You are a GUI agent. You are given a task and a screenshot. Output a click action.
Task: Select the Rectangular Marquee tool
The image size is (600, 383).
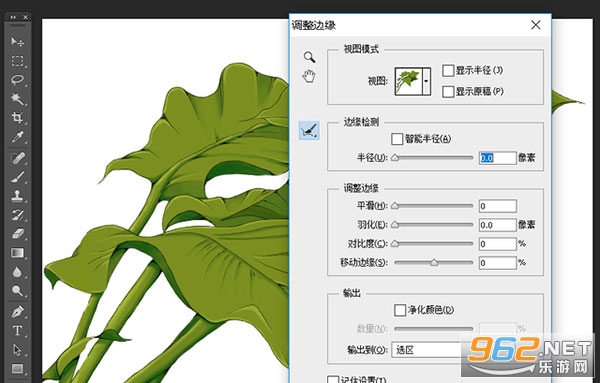click(x=17, y=61)
